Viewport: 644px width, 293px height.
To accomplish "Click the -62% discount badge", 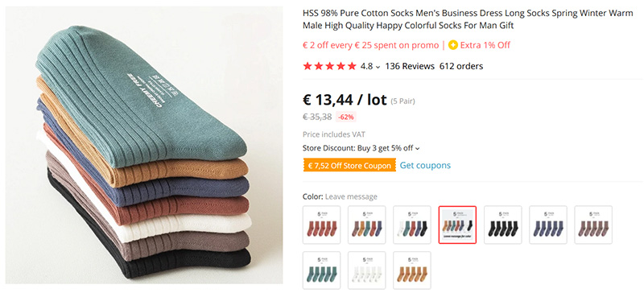I will tap(345, 117).
